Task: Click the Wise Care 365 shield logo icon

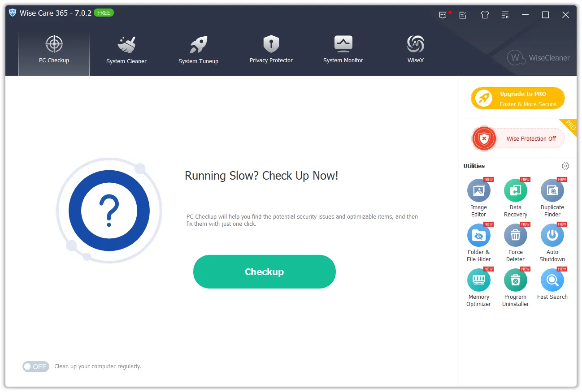Action: tap(13, 13)
